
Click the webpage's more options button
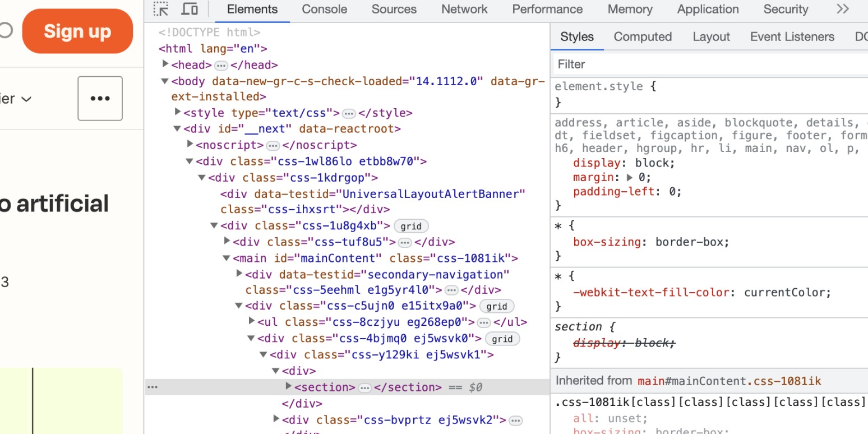tap(100, 98)
